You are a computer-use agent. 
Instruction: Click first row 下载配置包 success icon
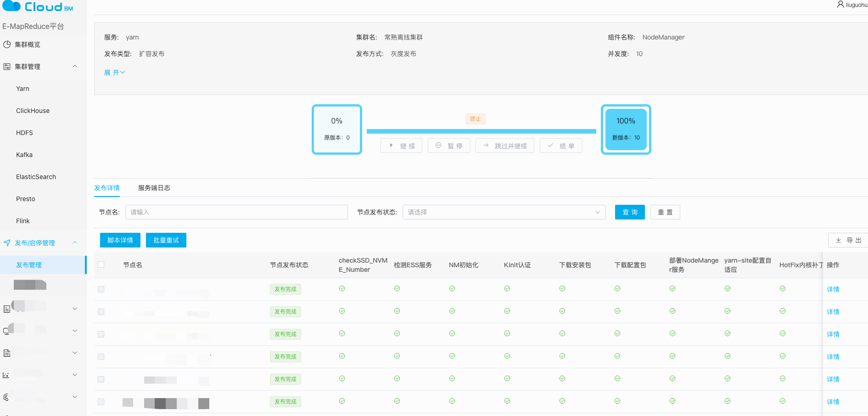pyautogui.click(x=617, y=289)
